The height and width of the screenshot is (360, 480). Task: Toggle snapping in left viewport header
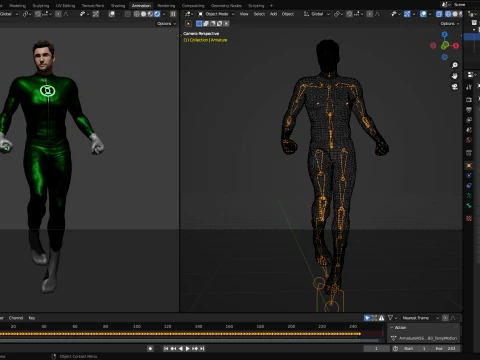(x=38, y=14)
